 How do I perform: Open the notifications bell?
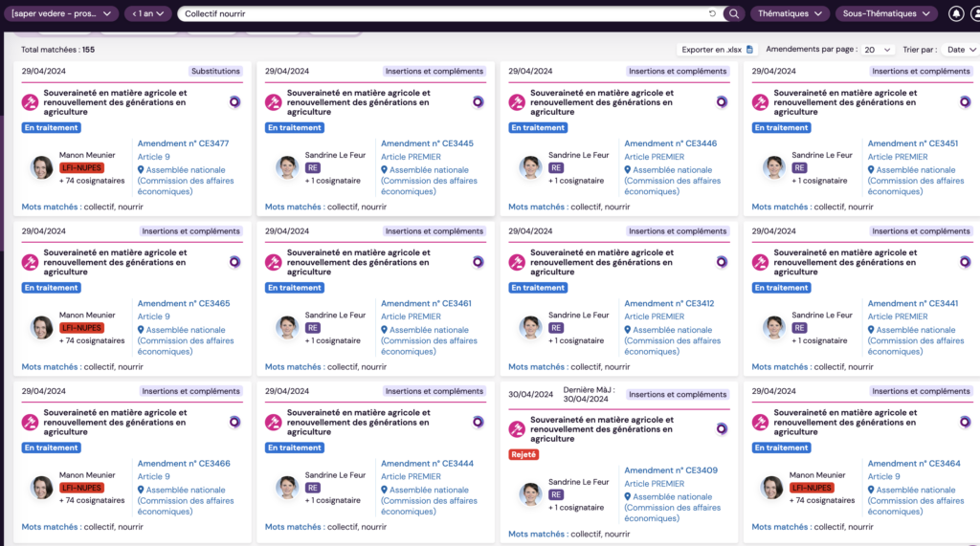[x=956, y=13]
